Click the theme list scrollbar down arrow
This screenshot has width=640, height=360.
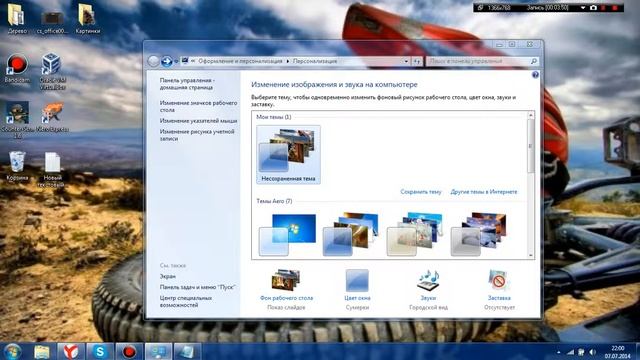coord(531,255)
